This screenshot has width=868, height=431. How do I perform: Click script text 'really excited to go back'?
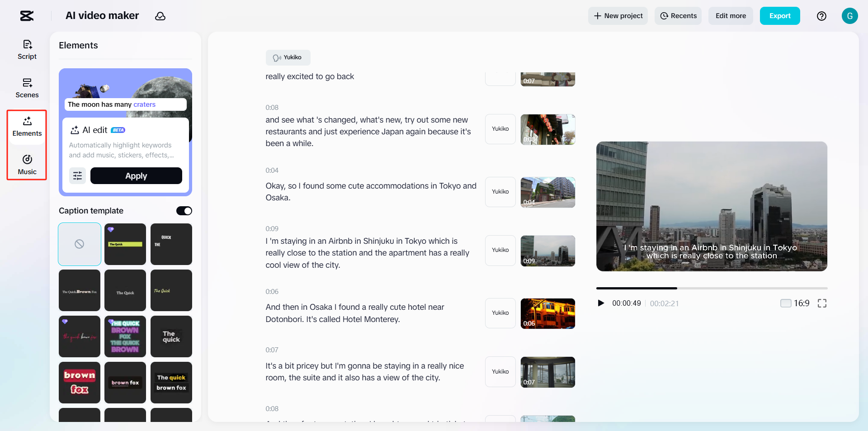(x=310, y=76)
